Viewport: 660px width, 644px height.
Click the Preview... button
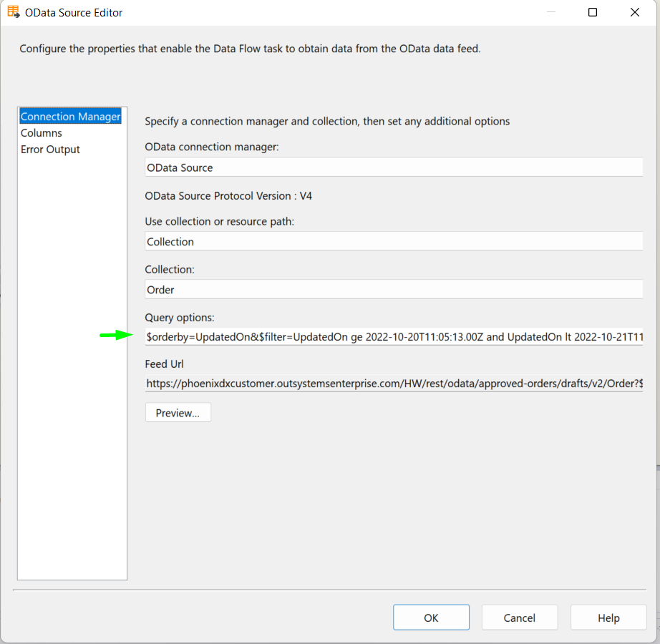(178, 413)
